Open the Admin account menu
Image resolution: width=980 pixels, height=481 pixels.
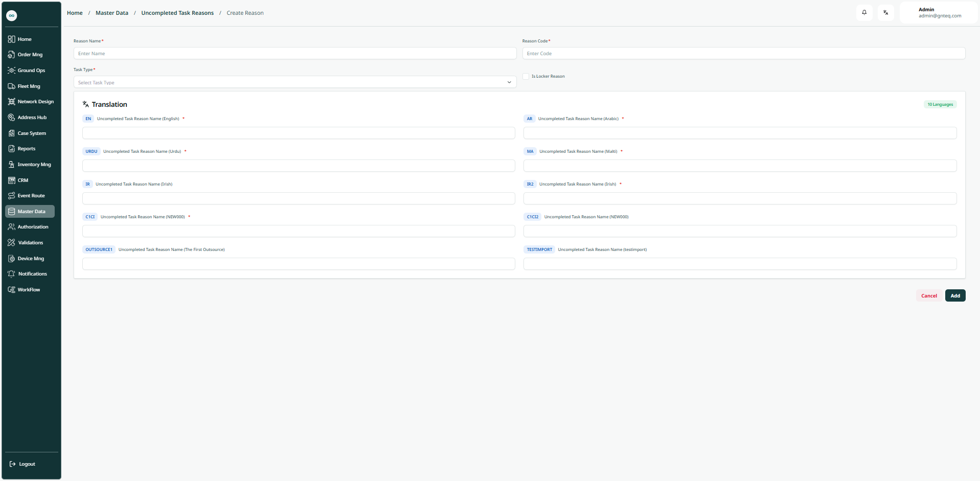(x=939, y=13)
